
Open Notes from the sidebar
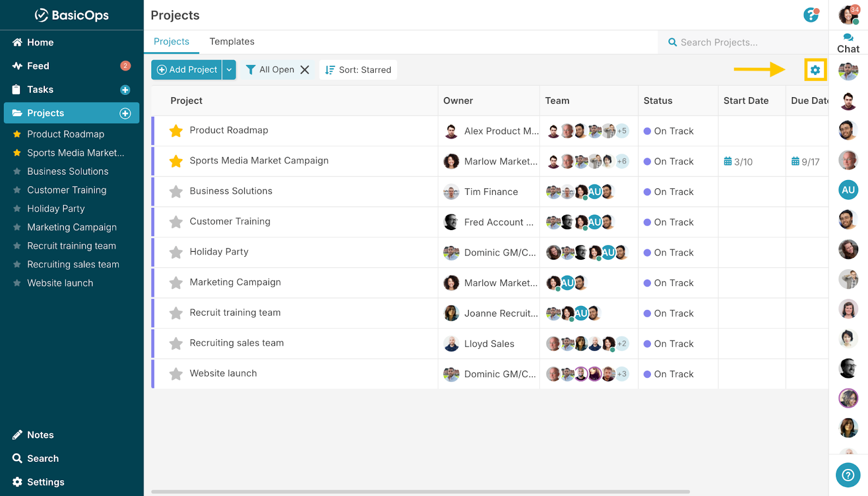(40, 435)
